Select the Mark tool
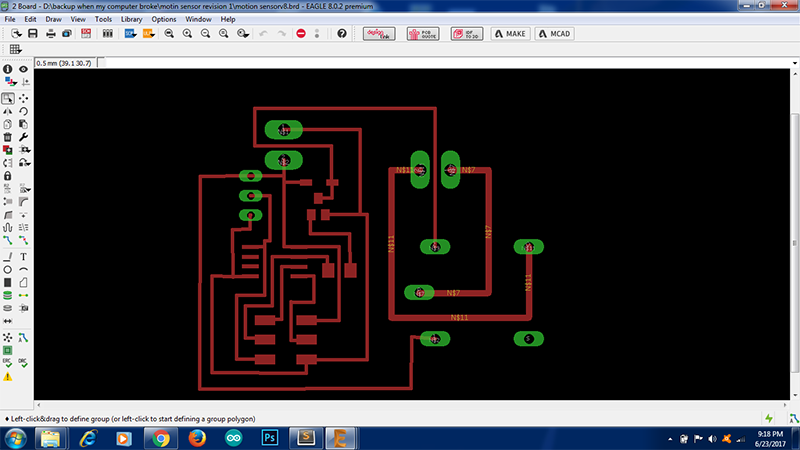800x450 pixels. point(26,82)
